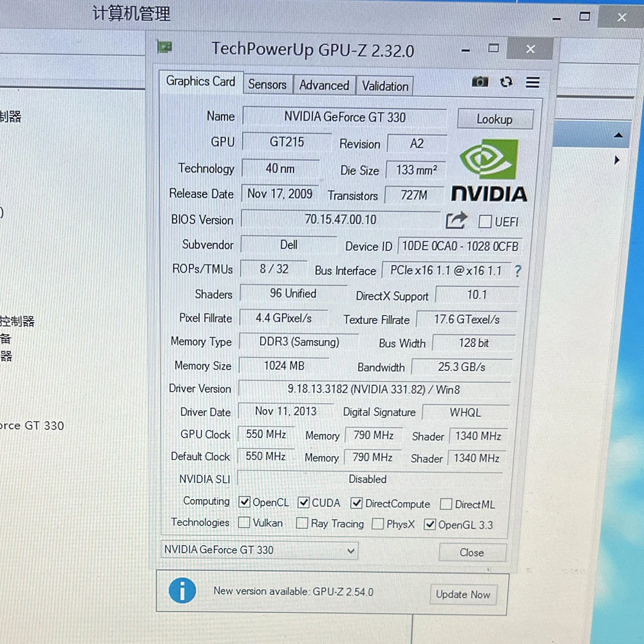644x644 pixels.
Task: Enable the DirectML checkbox
Action: click(x=446, y=504)
